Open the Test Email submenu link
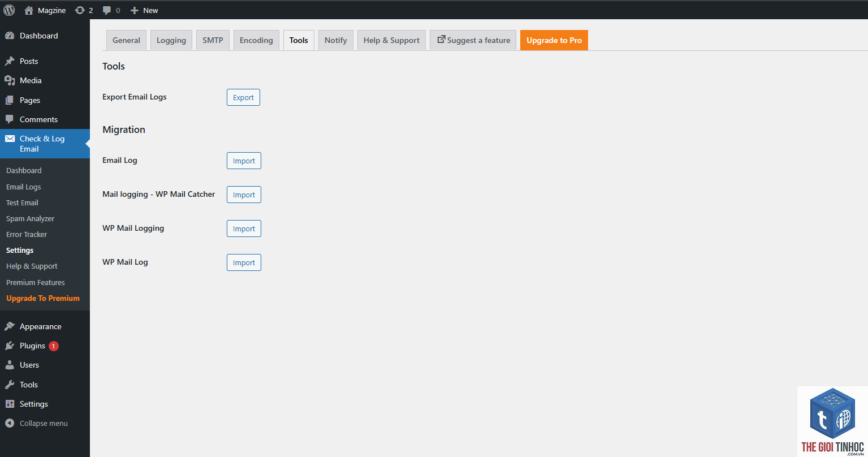 22,202
